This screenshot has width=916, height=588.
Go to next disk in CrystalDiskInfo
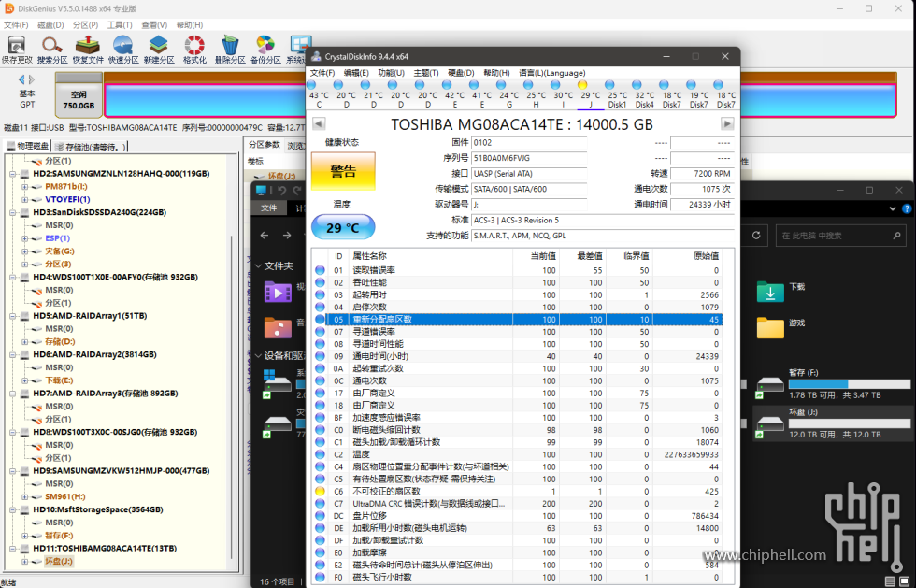pyautogui.click(x=727, y=124)
